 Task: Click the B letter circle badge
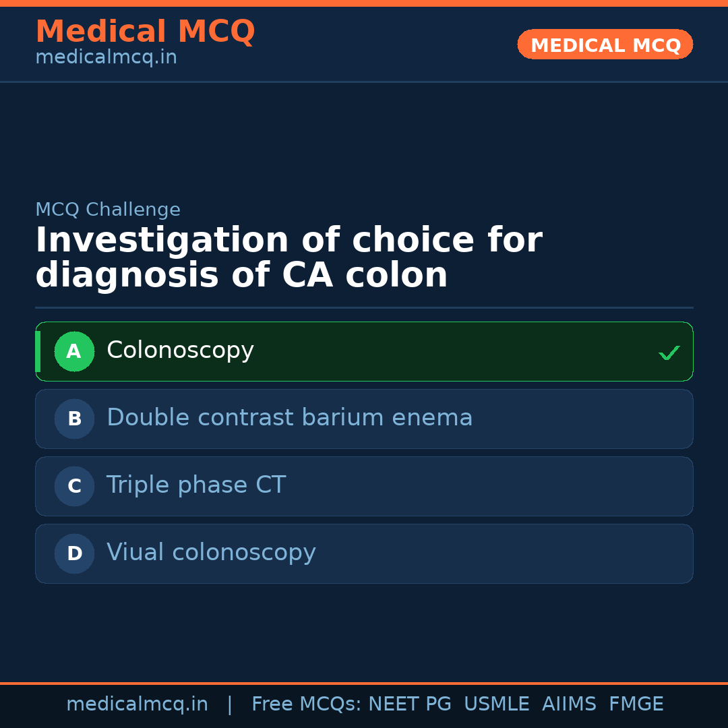point(74,419)
